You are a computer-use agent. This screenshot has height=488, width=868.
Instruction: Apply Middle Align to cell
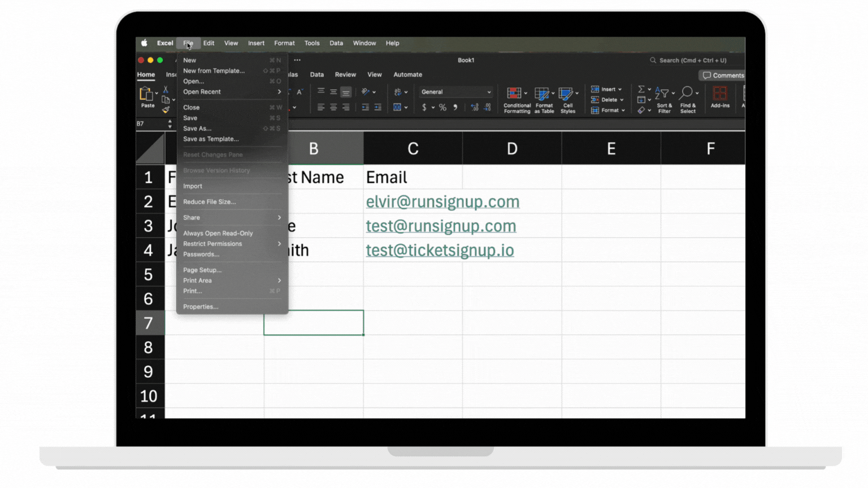coord(333,91)
